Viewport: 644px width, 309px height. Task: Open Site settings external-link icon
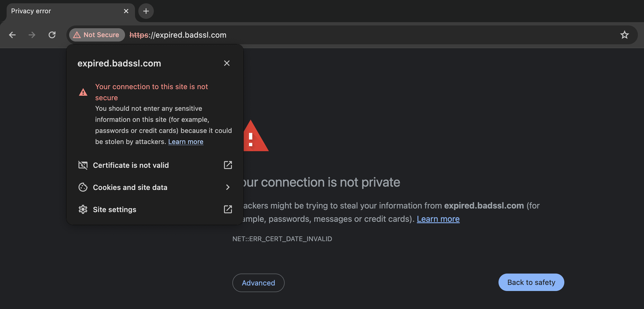228,209
